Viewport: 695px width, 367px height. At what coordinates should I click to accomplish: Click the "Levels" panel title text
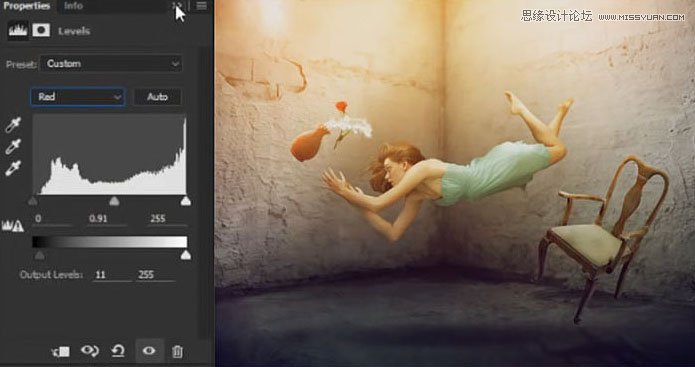click(x=74, y=31)
